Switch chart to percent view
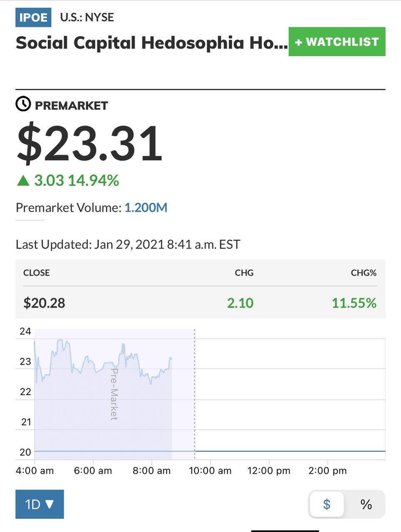Screen dimensions: 401x532 coord(366,504)
